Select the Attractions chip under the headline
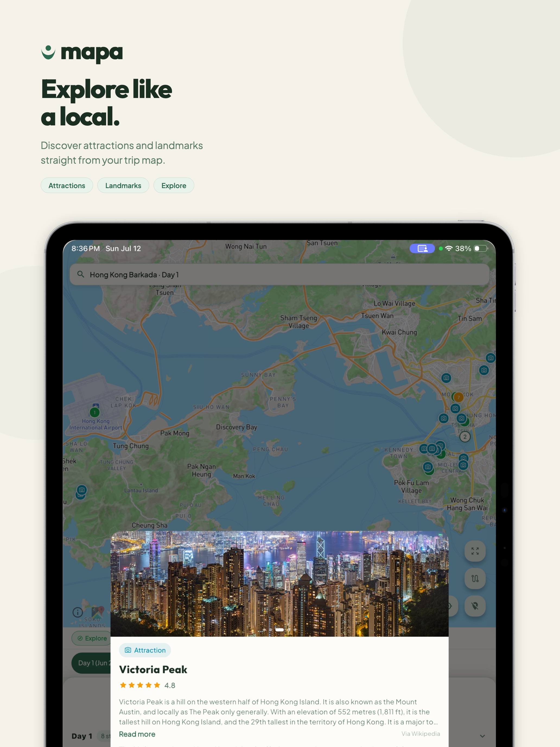 pyautogui.click(x=67, y=185)
